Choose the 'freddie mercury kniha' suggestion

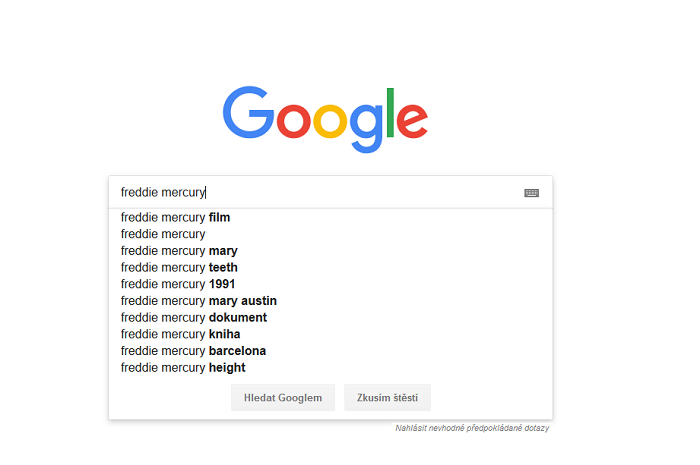tap(180, 334)
